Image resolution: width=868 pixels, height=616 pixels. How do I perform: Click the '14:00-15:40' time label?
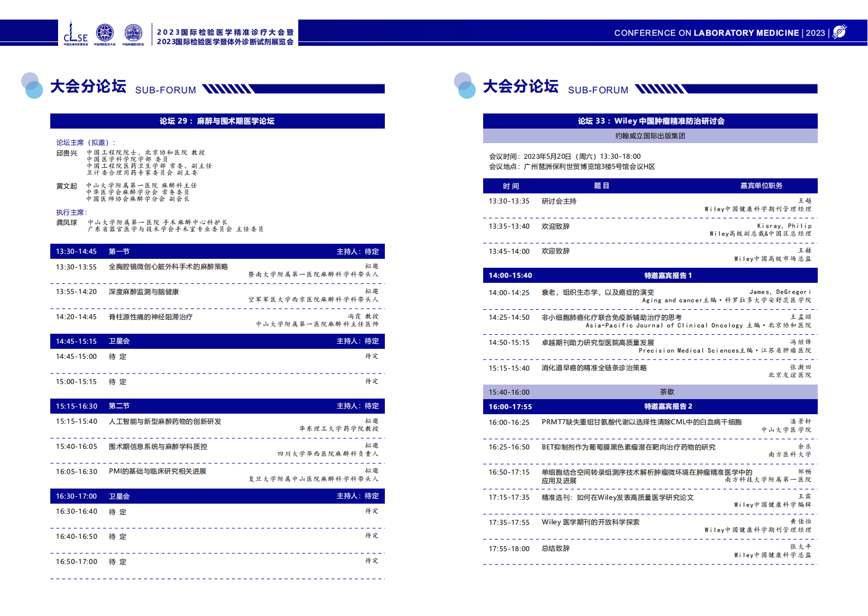pyautogui.click(x=510, y=276)
